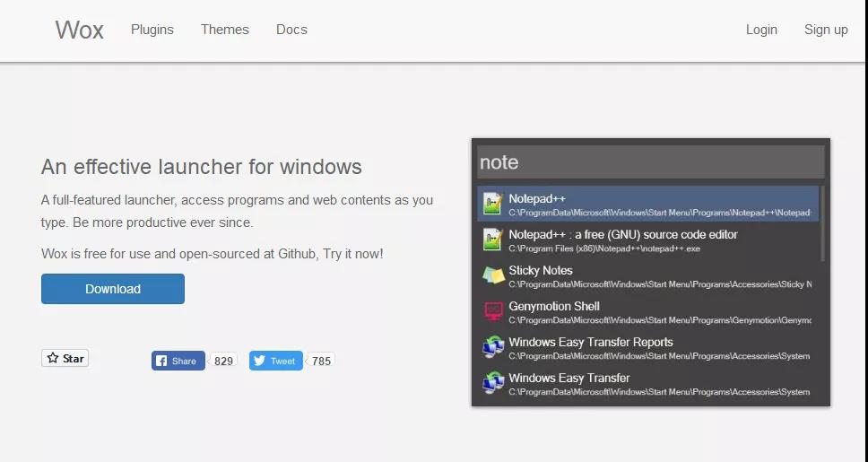Click the last Windows Easy Transfer icon

(x=493, y=383)
